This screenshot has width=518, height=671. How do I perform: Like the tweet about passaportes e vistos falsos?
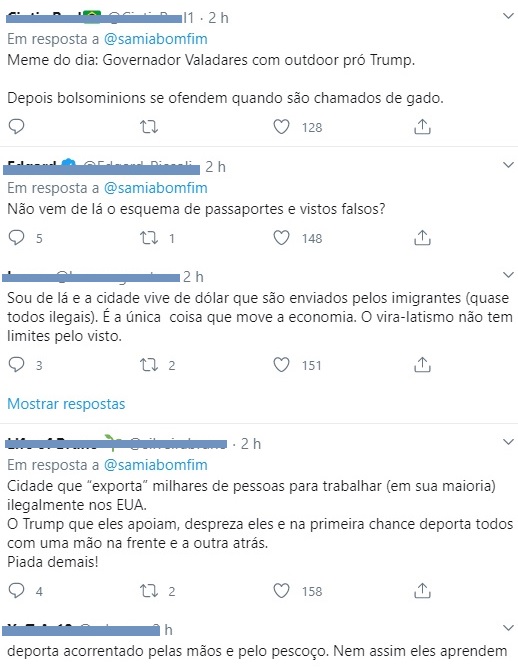click(281, 238)
